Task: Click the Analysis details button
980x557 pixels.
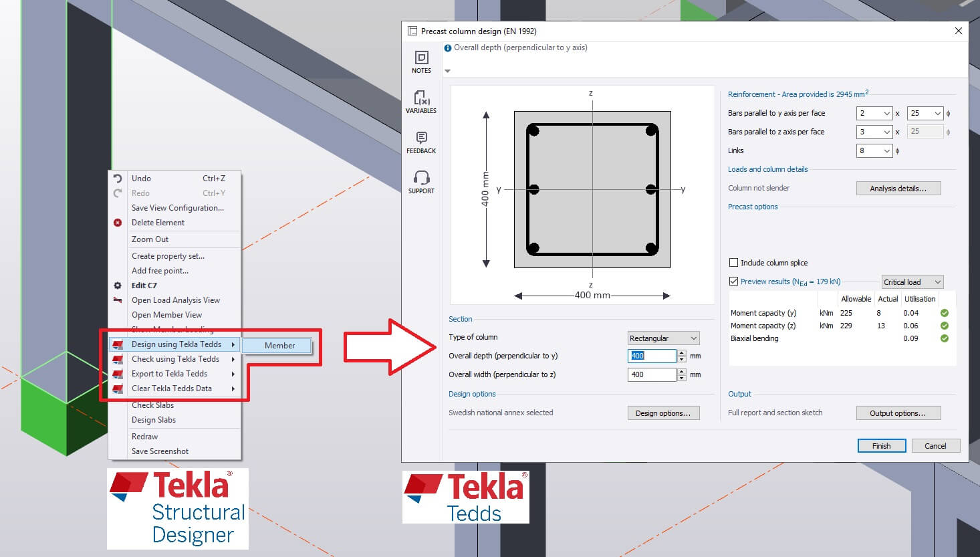Action: [x=898, y=189]
